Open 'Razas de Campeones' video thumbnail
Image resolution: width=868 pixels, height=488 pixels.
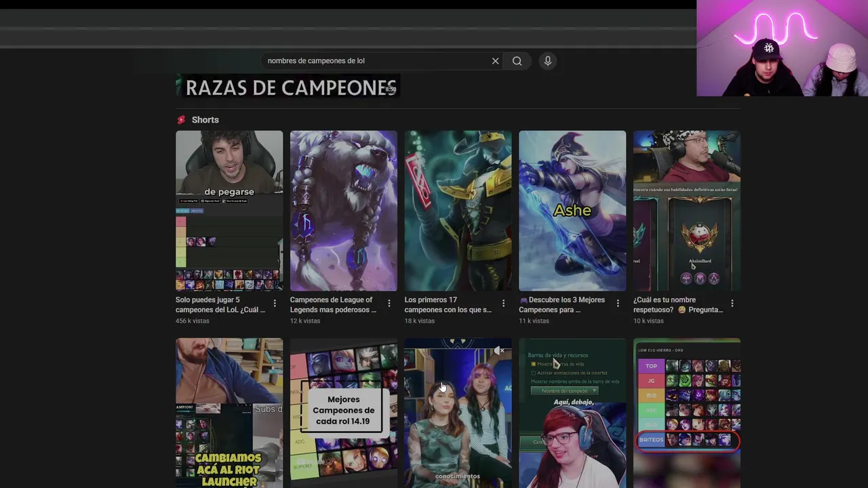coord(288,87)
